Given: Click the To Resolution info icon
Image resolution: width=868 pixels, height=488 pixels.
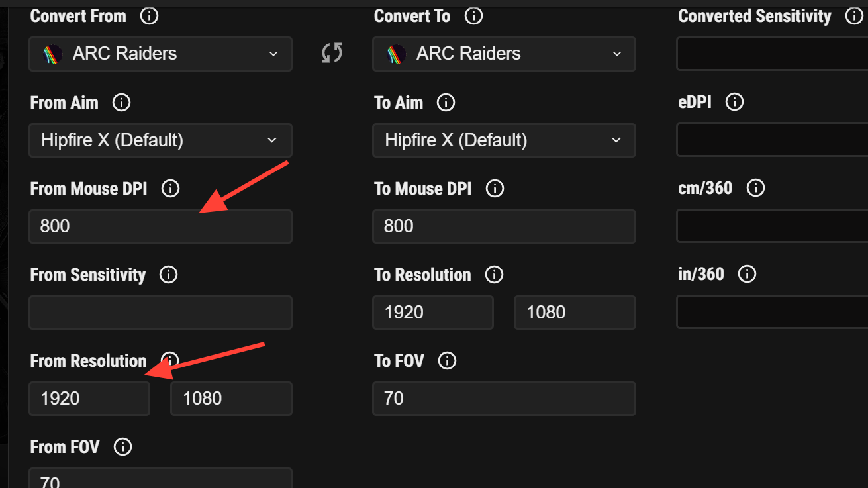Looking at the screenshot, I should click(494, 275).
